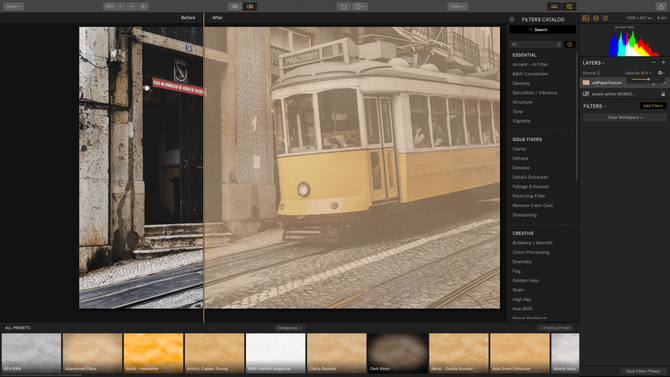Apply the B&W Fashion Magazine preset
This screenshot has width=670, height=377.
pyautogui.click(x=276, y=353)
